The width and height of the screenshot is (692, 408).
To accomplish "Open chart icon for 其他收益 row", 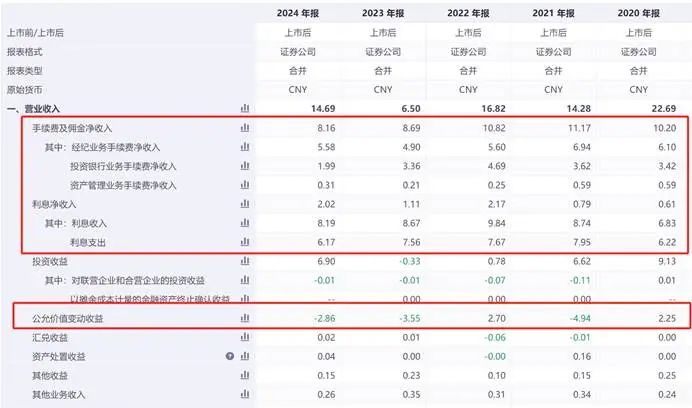I will point(245,375).
